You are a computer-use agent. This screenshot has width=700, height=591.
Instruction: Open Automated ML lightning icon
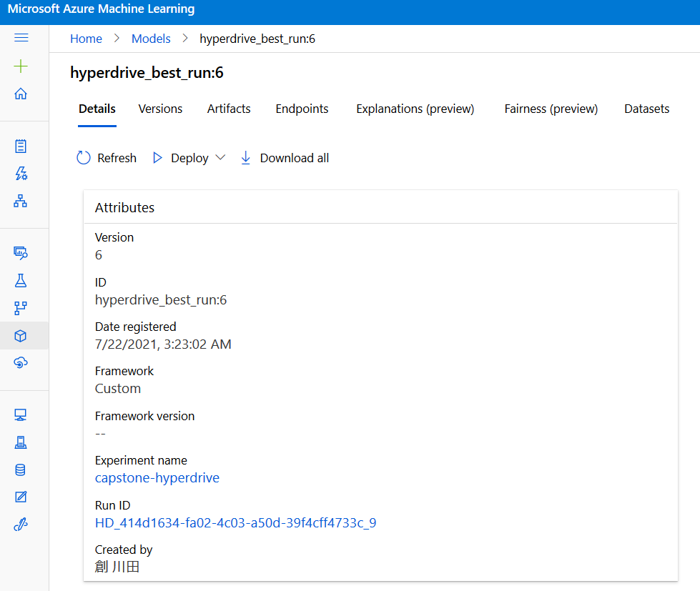(21, 174)
